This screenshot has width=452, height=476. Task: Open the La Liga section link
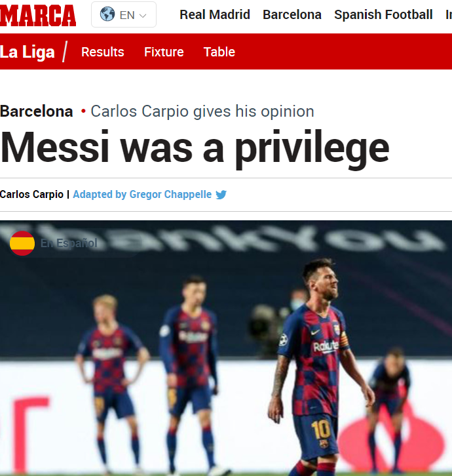point(28,52)
